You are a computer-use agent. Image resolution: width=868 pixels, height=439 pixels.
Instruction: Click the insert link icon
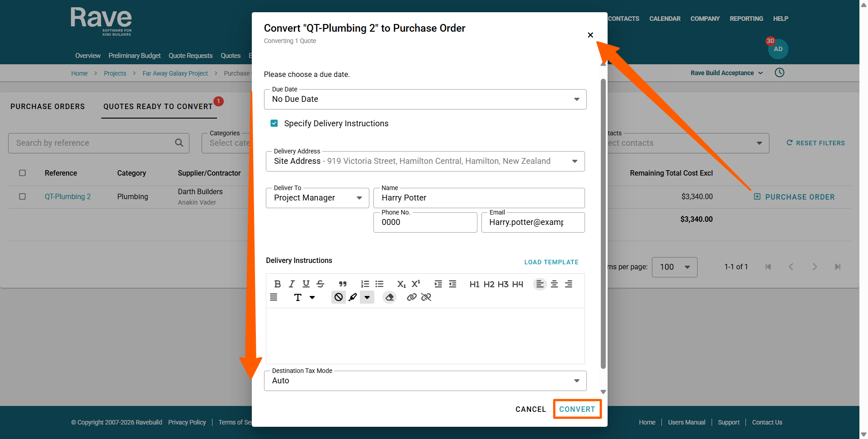pyautogui.click(x=411, y=297)
